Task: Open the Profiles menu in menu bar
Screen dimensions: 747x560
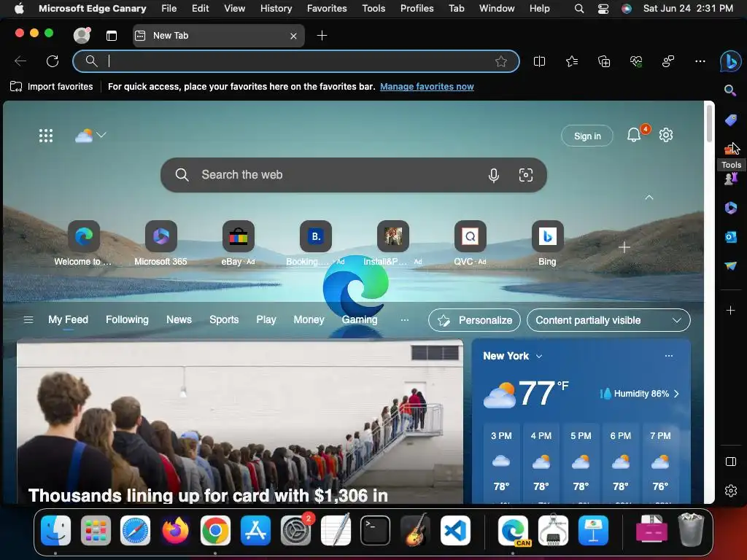Action: tap(417, 8)
